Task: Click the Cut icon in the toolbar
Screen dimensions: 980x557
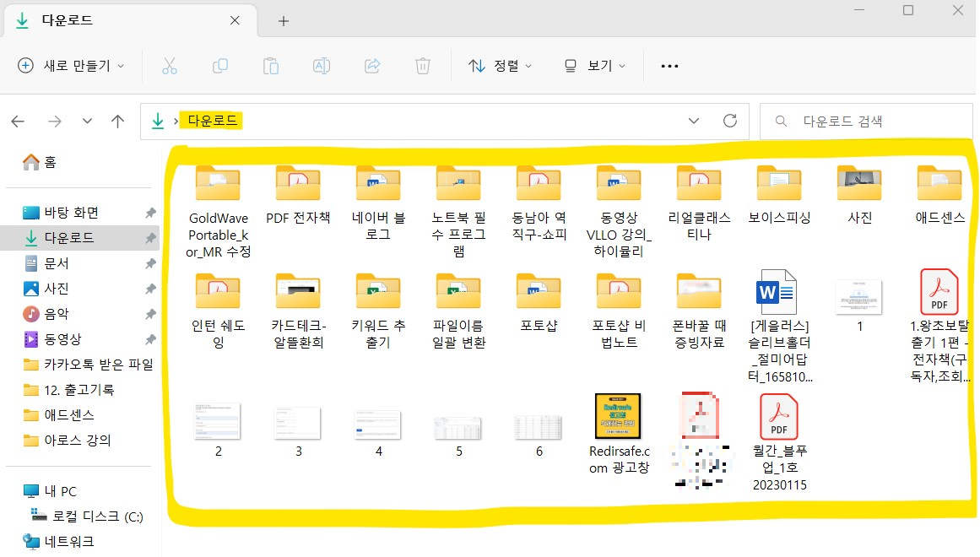Action: point(170,65)
